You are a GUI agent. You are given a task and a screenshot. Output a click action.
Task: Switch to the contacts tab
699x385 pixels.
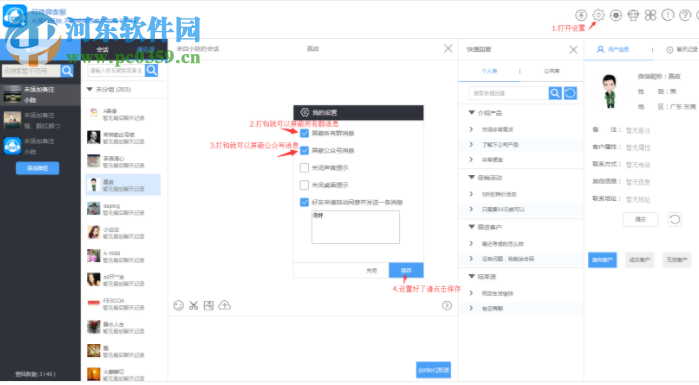146,49
